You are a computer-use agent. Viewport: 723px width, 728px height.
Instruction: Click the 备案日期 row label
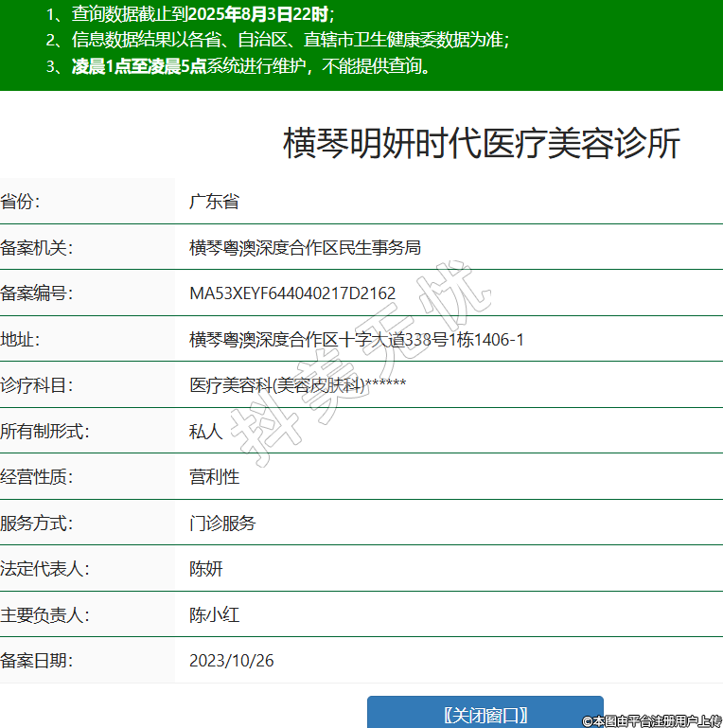(x=37, y=661)
